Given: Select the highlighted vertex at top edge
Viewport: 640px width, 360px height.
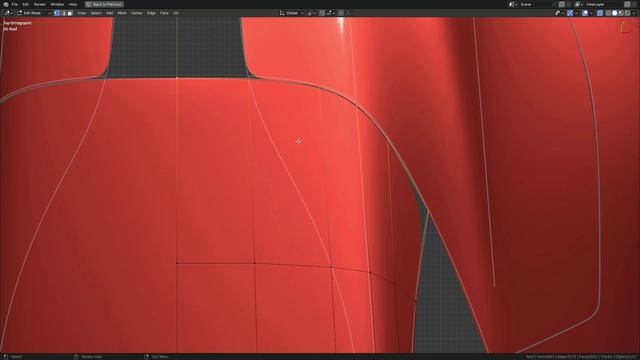Looking at the screenshot, I should coord(177,78).
